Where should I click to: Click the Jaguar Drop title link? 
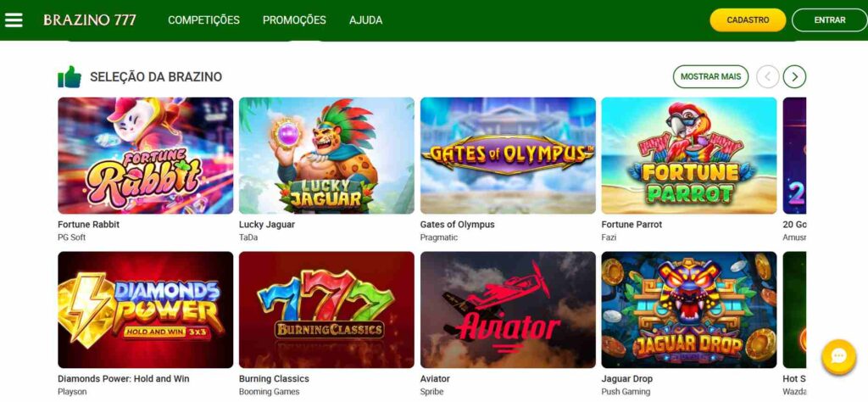tap(627, 379)
